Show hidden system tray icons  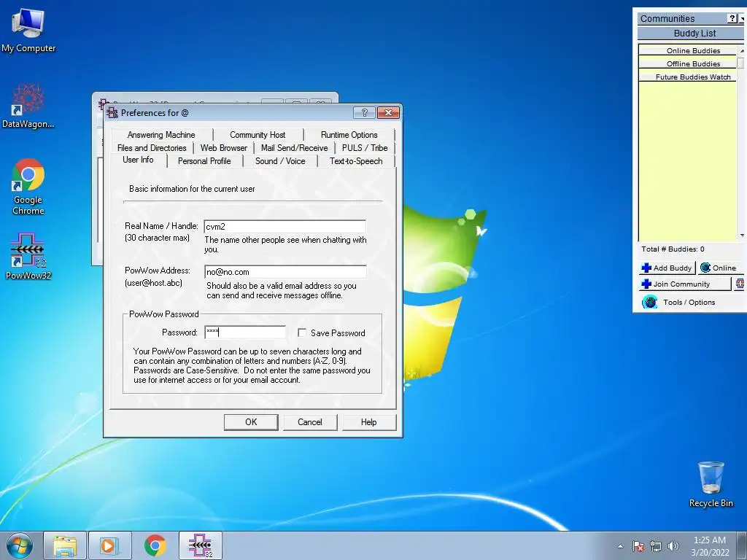(x=620, y=546)
